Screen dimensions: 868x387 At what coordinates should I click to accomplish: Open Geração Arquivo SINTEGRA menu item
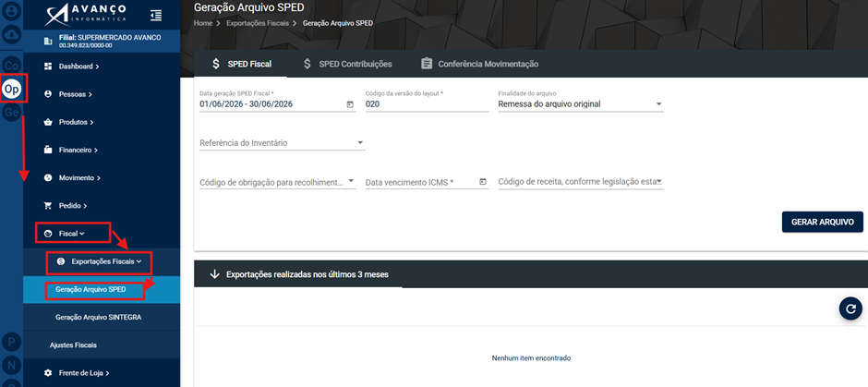pos(102,317)
